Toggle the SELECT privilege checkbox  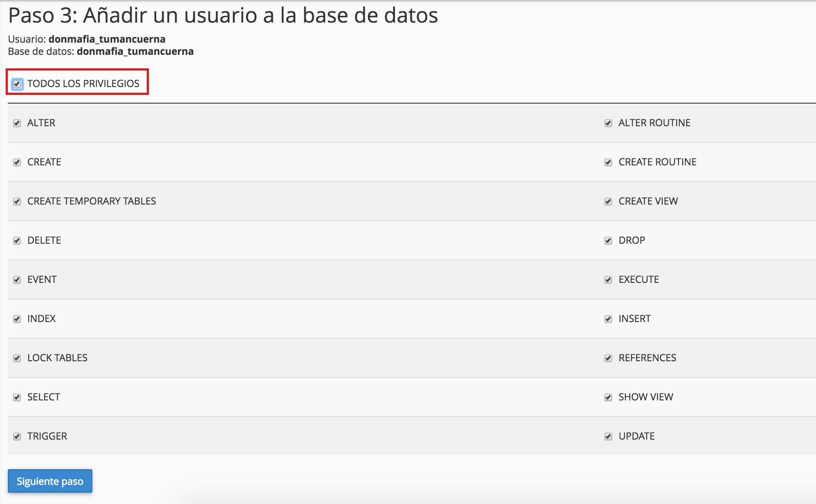(17, 397)
